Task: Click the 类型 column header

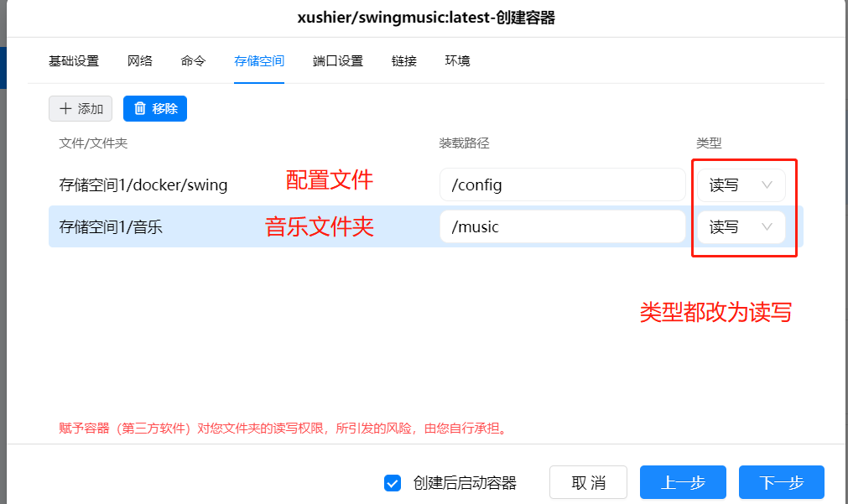Action: pyautogui.click(x=709, y=143)
